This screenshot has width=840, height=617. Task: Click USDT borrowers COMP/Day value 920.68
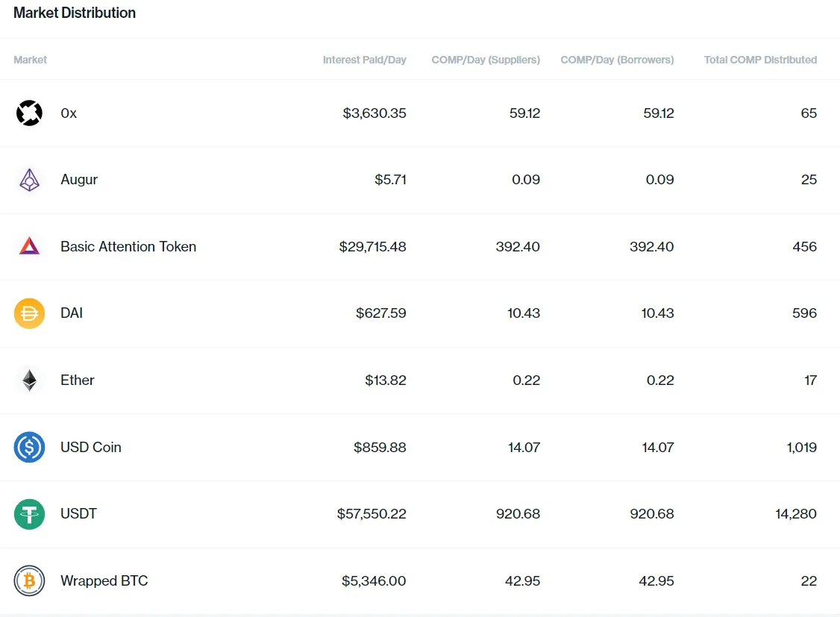click(652, 513)
